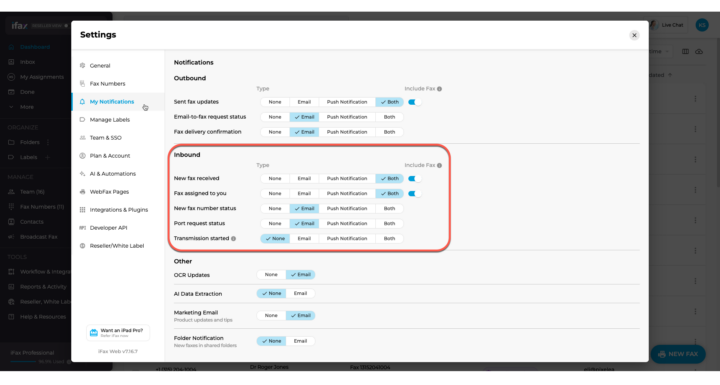Set AI Data Extraction to Email

(300, 293)
